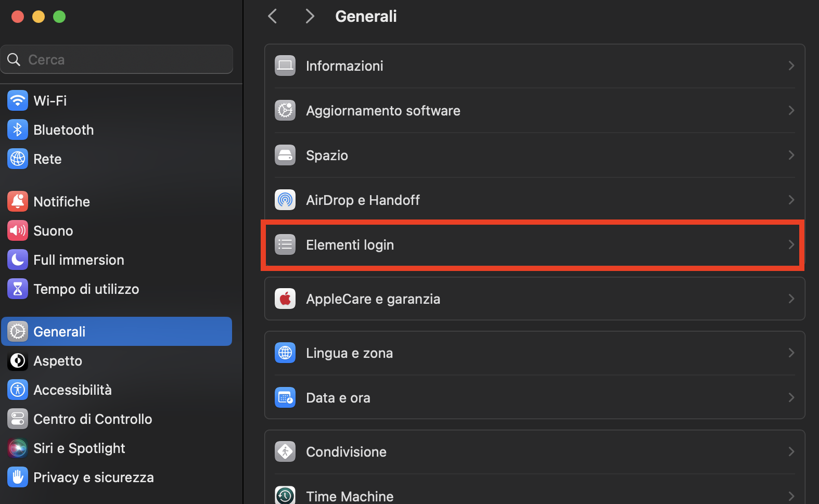Open AppleCare e garanzia via its chevron
819x504 pixels.
[791, 299]
